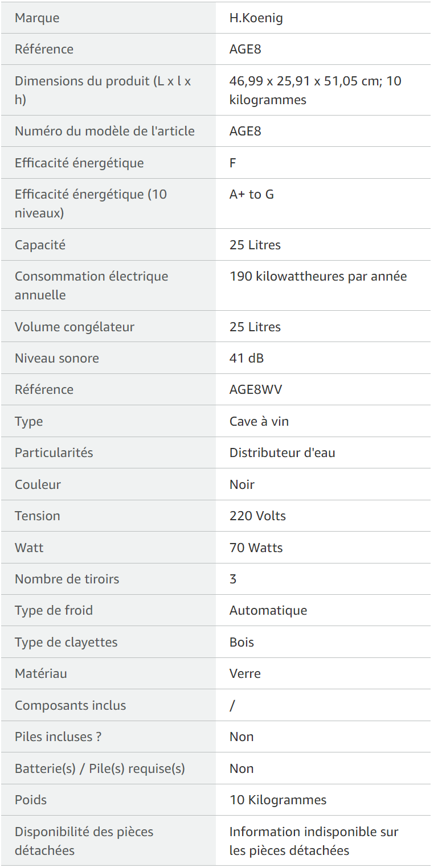Screen dimensions: 438x868
Task: Click the first AGE8 reference value
Action: tap(245, 50)
